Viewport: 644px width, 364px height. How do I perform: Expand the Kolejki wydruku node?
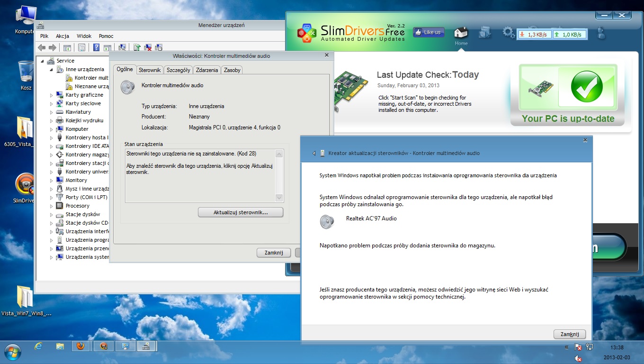[x=52, y=120]
